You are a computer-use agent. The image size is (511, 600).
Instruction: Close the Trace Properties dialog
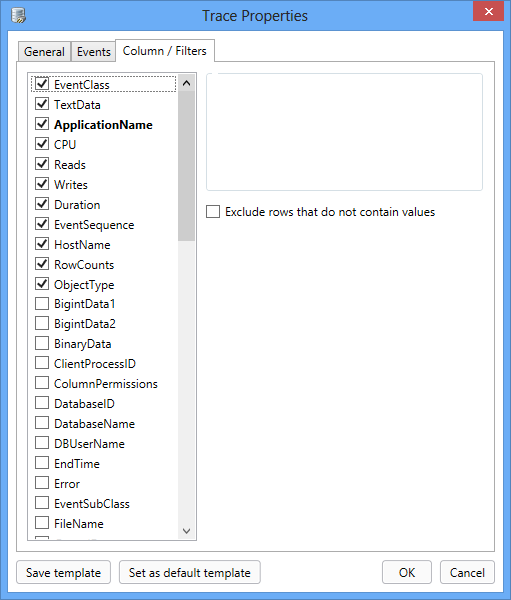point(488,11)
